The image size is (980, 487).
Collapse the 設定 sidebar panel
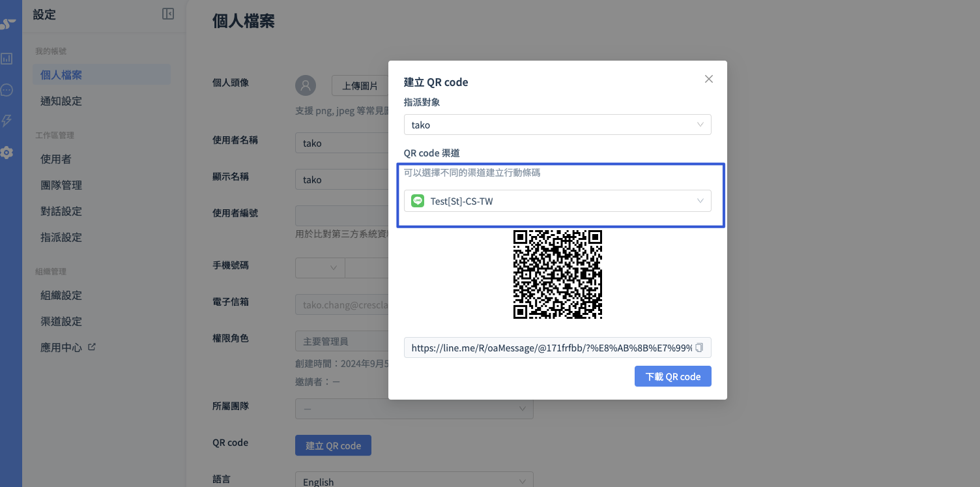168,14
